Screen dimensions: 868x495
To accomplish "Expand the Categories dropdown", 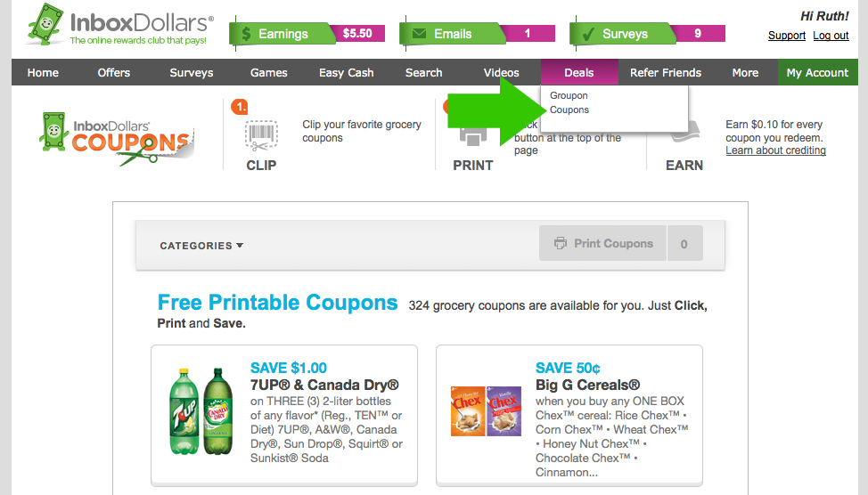I will [x=201, y=246].
